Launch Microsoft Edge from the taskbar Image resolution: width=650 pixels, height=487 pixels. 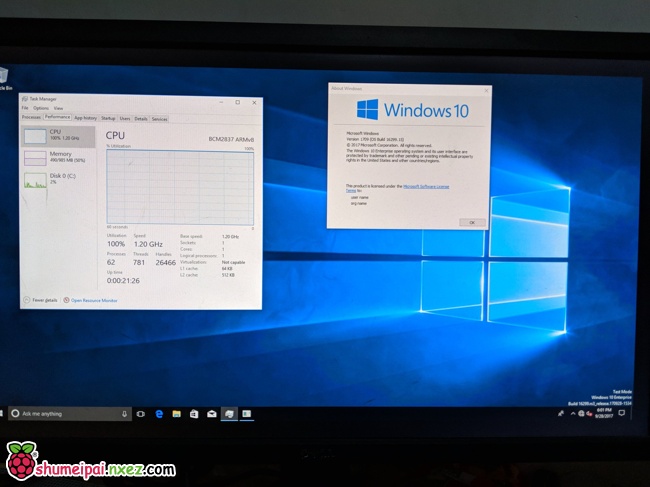point(159,414)
